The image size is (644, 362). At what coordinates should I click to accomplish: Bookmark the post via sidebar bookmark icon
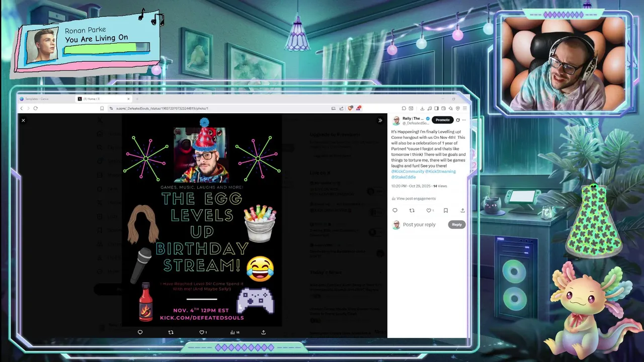(446, 211)
